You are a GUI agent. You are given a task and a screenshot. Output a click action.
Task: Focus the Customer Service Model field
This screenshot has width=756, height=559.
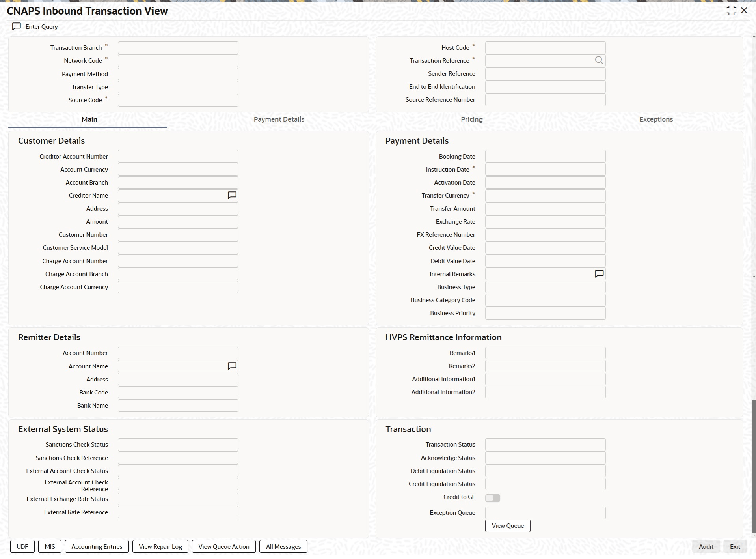(178, 248)
